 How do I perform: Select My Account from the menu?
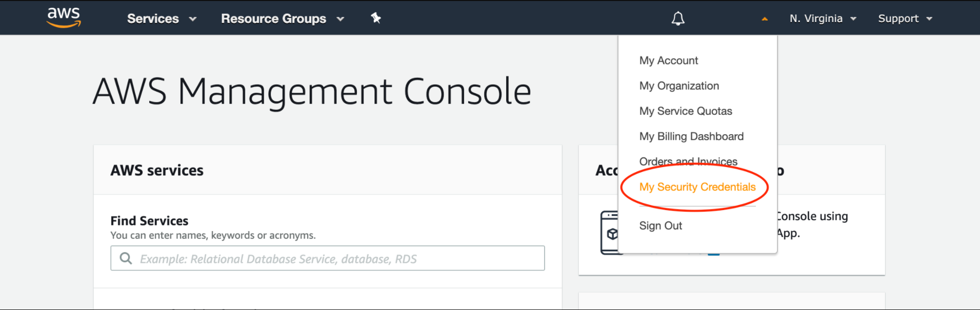[x=668, y=60]
